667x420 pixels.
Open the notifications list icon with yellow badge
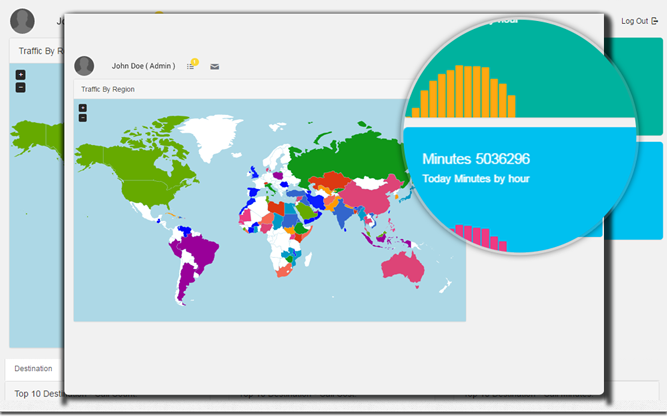[x=192, y=65]
